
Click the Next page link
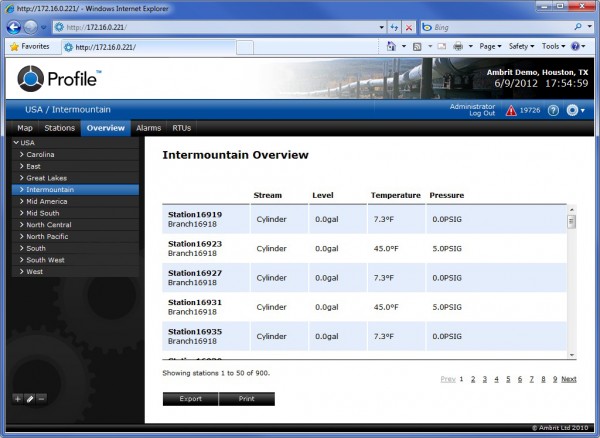569,379
